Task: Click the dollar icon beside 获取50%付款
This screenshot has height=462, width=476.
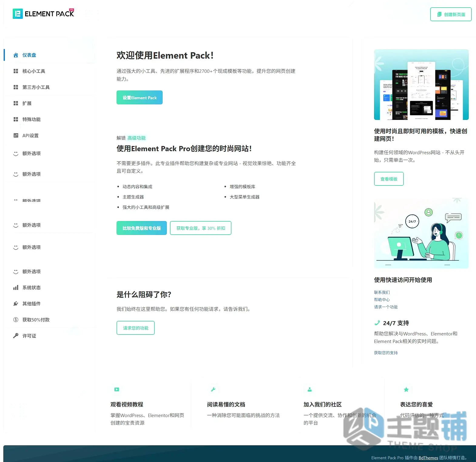Action: pos(16,320)
